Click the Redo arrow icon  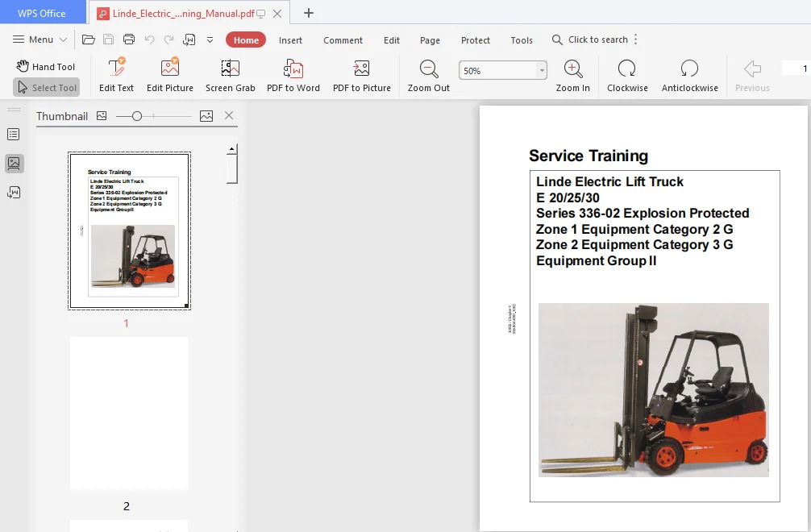[x=168, y=39]
